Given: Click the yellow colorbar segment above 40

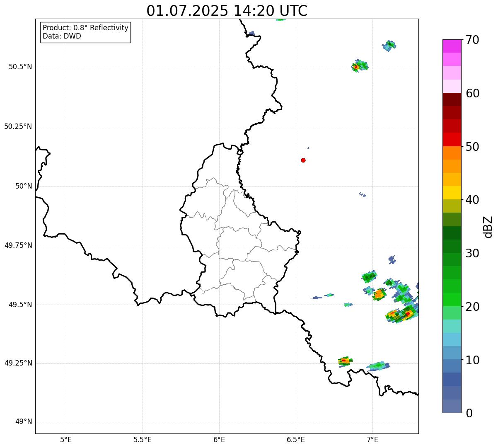Looking at the screenshot, I should point(452,193).
